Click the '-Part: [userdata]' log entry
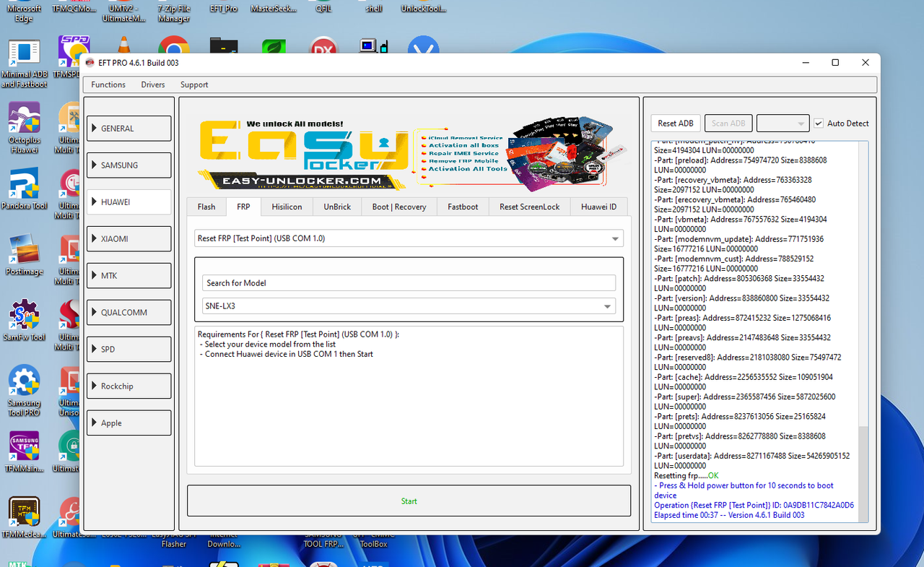The width and height of the screenshot is (924, 567). pos(751,461)
